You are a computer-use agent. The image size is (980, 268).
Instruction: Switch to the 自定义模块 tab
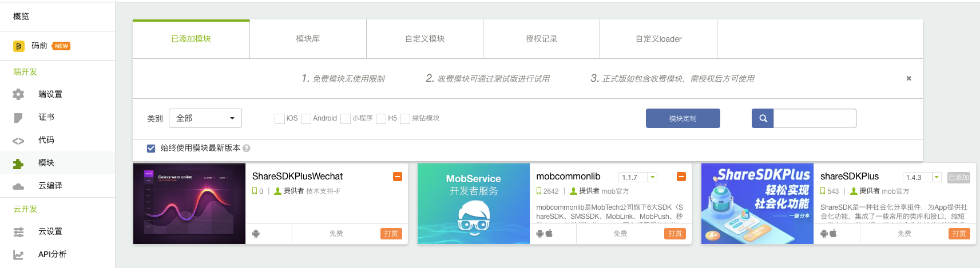pyautogui.click(x=424, y=39)
